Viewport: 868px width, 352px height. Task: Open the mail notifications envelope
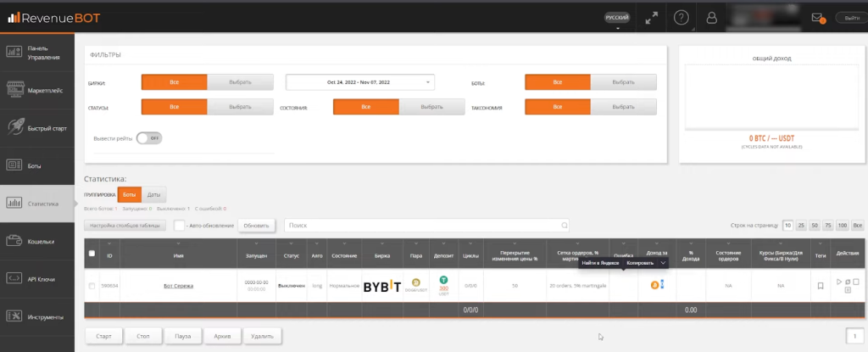817,17
